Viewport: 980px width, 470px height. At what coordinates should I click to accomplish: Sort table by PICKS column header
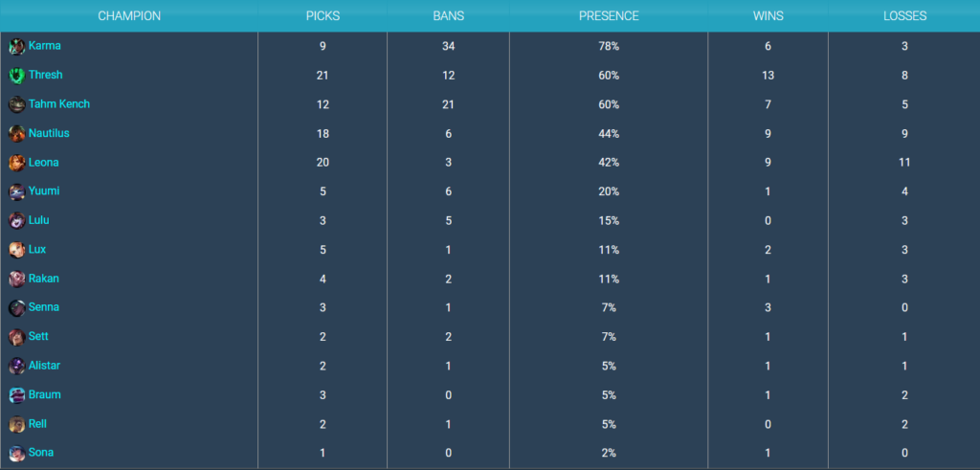[x=323, y=16]
